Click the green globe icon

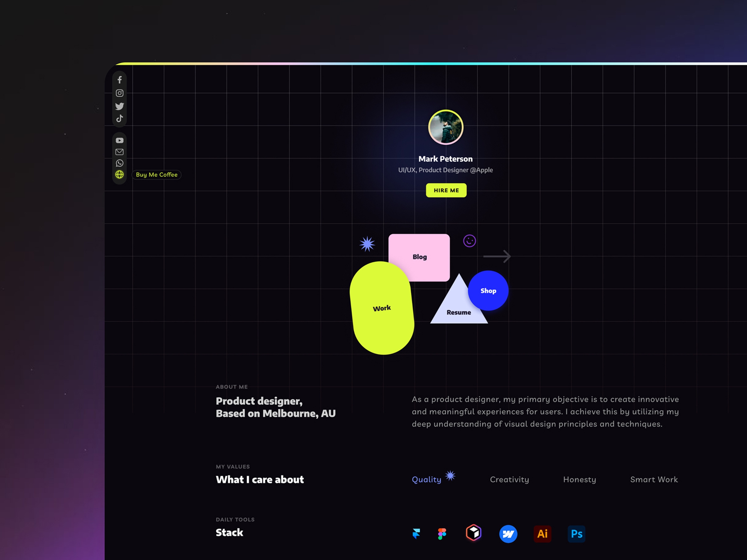coord(120,175)
